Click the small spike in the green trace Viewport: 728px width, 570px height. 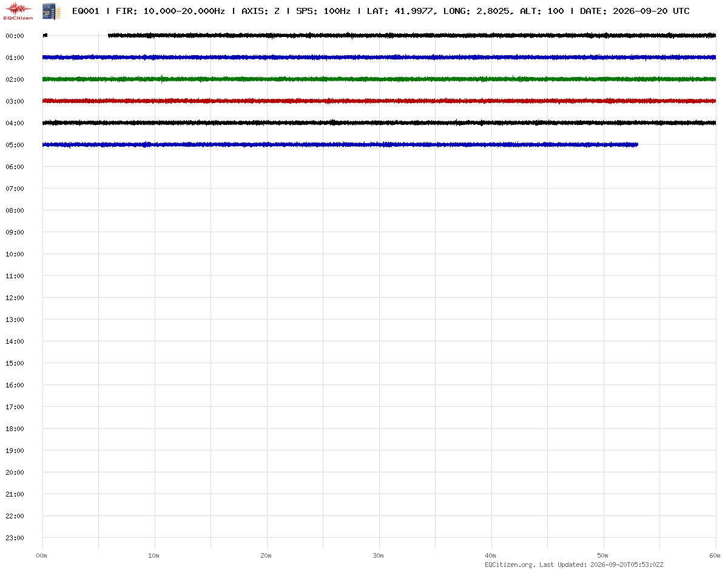(x=162, y=78)
